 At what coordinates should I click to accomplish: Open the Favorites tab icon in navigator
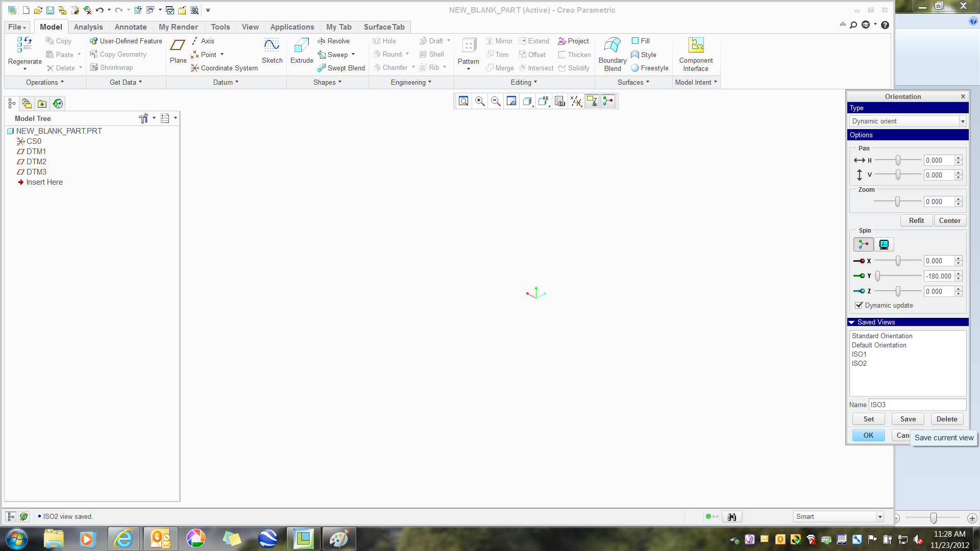click(42, 104)
